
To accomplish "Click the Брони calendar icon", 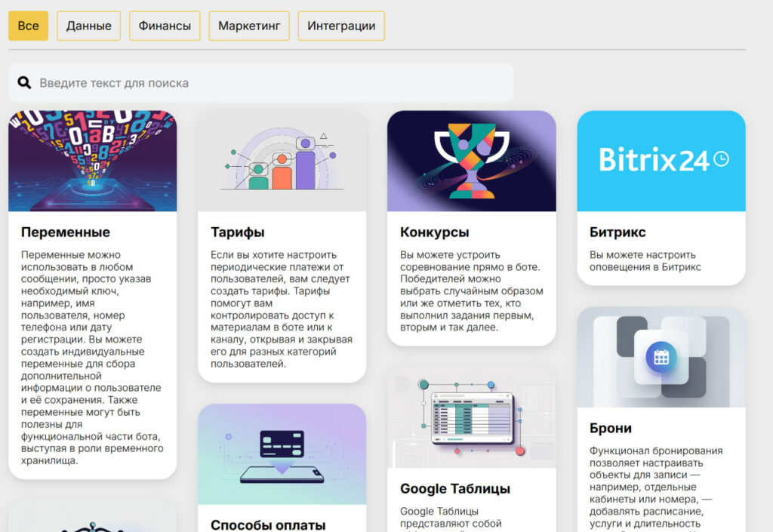I will 661,357.
